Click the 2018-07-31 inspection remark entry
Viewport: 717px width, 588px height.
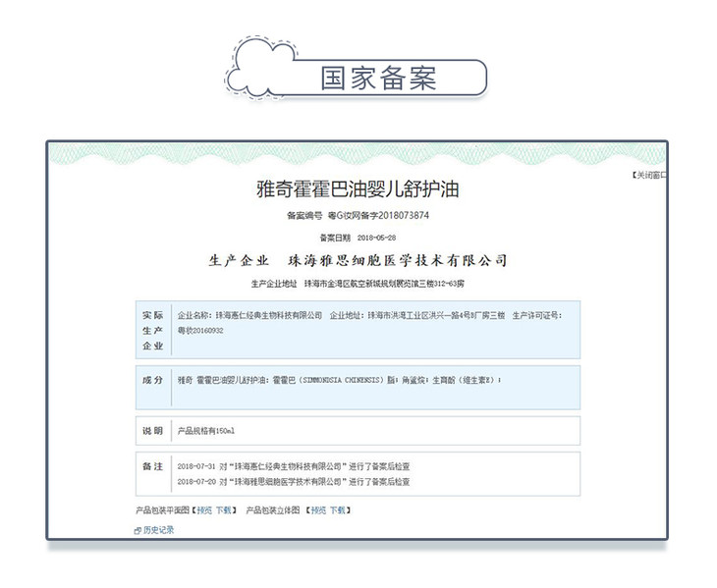[293, 465]
